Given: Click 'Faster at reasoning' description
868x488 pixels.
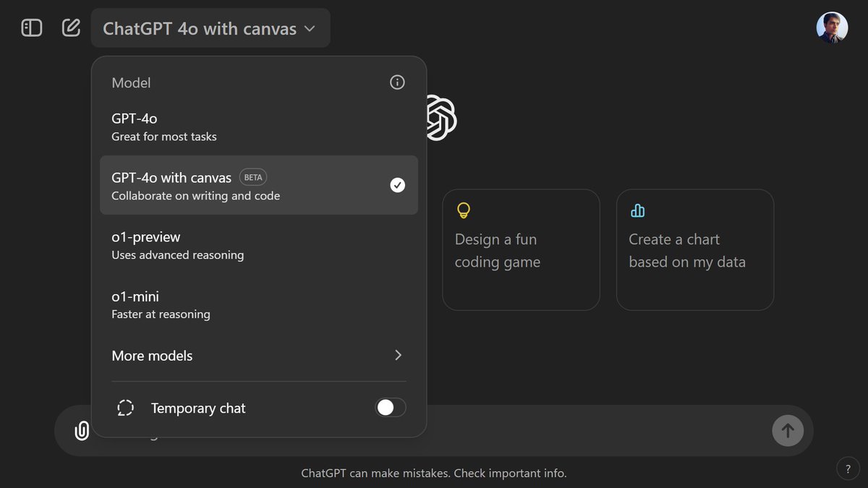Looking at the screenshot, I should click(x=161, y=314).
